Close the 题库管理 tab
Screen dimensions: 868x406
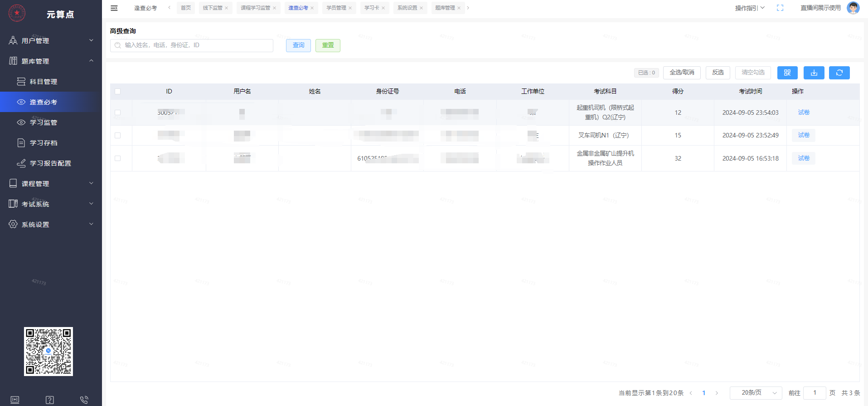coord(459,8)
